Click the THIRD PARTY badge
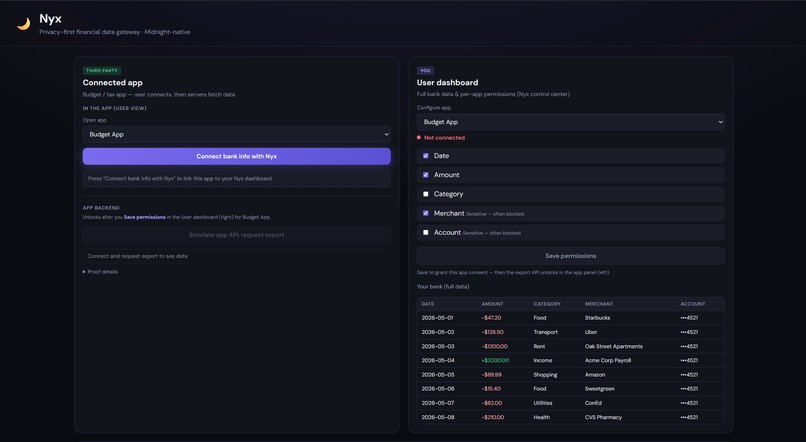 pos(102,70)
